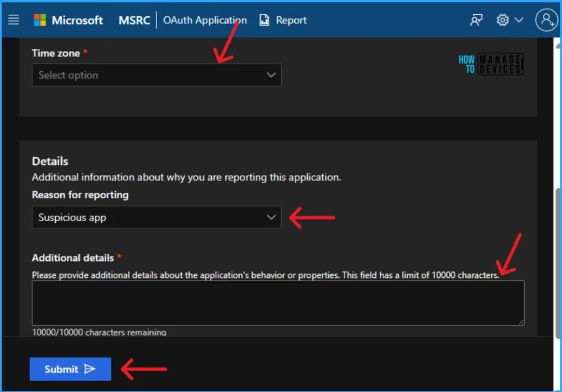
Task: Open the feedback person icon
Action: point(476,20)
